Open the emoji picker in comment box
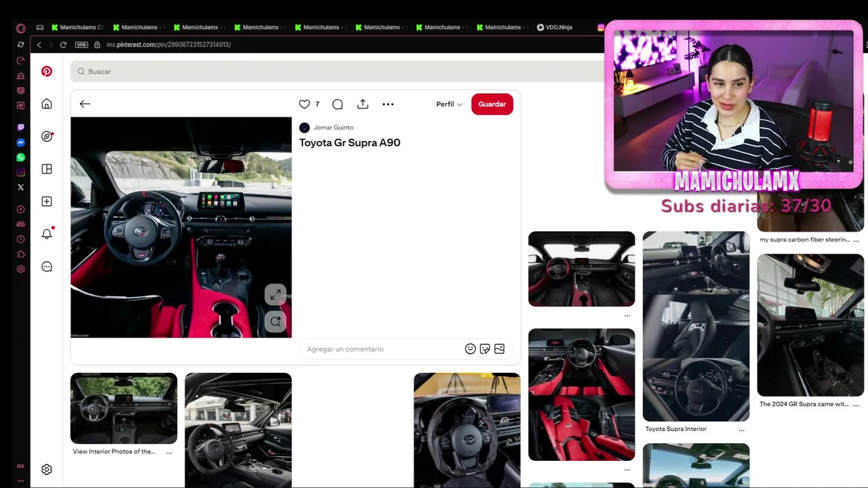Image resolution: width=868 pixels, height=488 pixels. (470, 349)
